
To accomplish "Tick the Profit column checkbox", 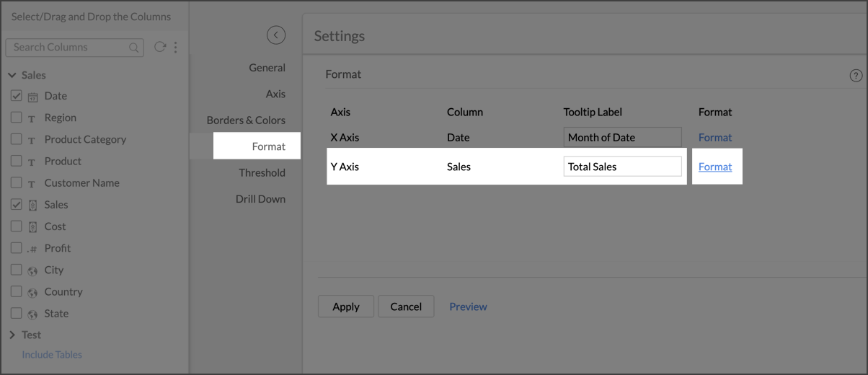I will 16,248.
